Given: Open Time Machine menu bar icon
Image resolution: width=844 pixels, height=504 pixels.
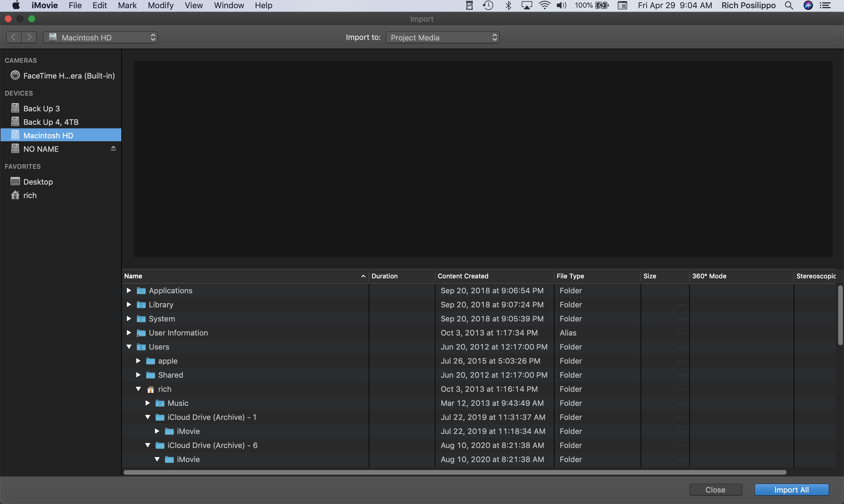Looking at the screenshot, I should pyautogui.click(x=488, y=6).
